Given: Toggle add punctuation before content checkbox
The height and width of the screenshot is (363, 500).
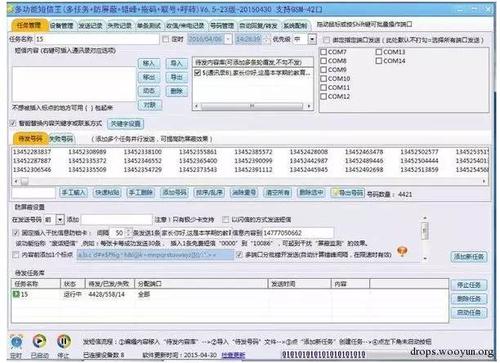Looking at the screenshot, I should pos(16,255).
